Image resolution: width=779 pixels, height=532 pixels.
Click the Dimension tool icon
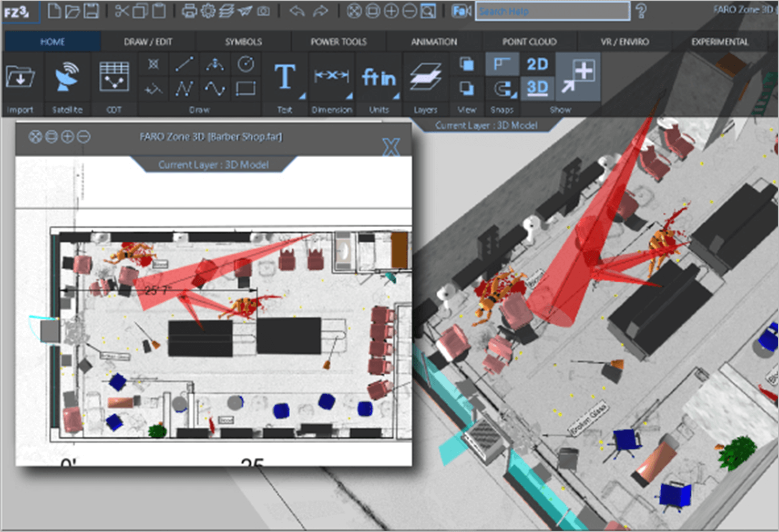(x=331, y=76)
